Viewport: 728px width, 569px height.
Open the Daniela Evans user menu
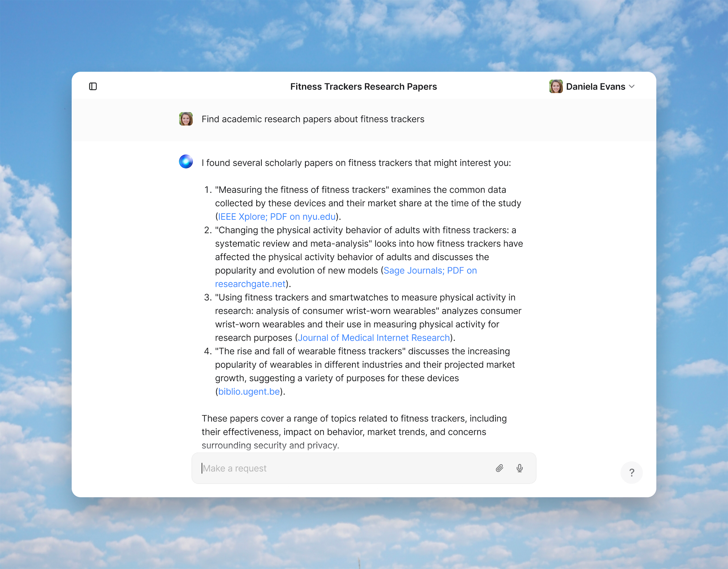tap(596, 86)
